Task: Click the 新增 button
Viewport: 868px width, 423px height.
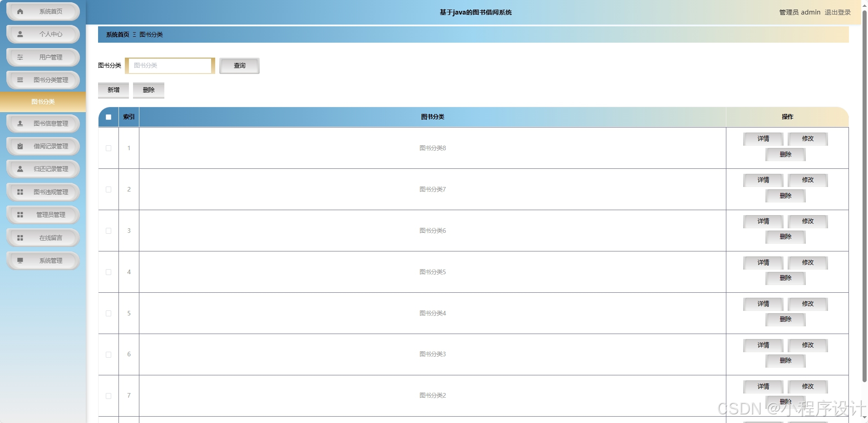Action: coord(113,90)
